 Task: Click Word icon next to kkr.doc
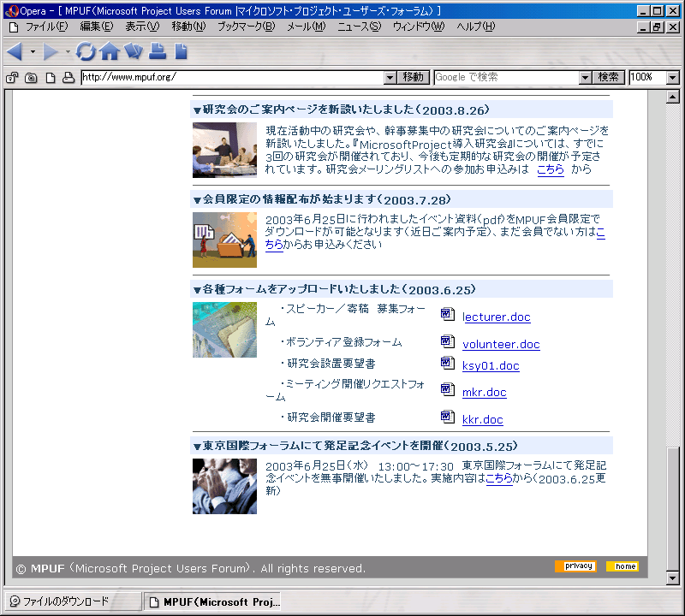click(x=447, y=417)
